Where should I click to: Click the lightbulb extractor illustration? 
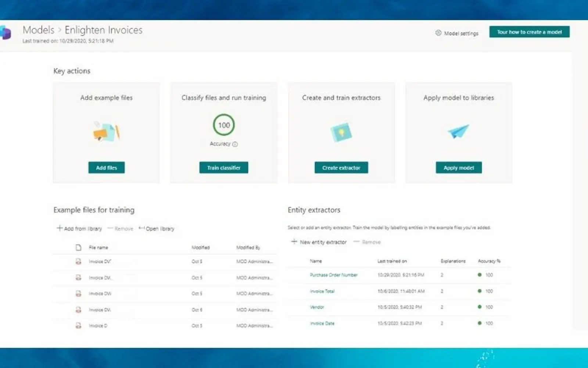coord(341,132)
